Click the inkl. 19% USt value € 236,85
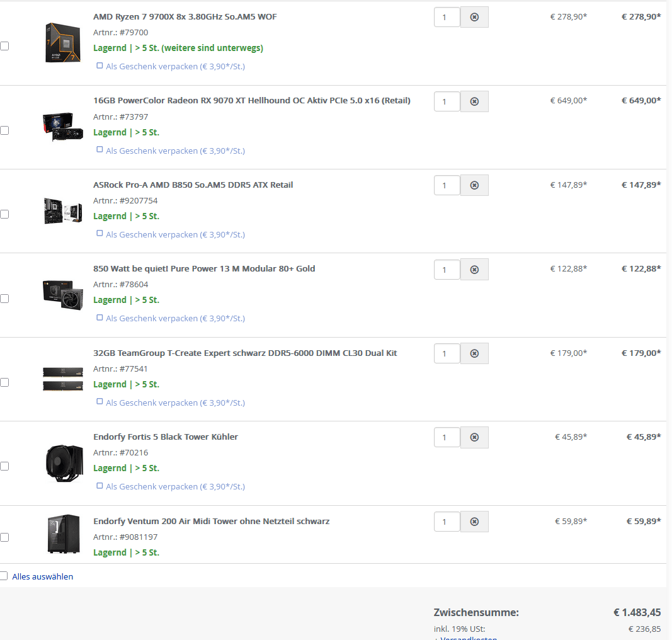This screenshot has width=672, height=640. click(644, 629)
